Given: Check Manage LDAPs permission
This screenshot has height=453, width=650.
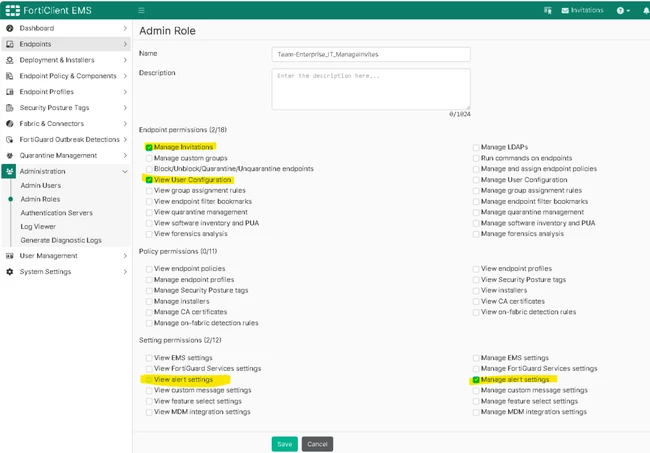Looking at the screenshot, I should [476, 147].
